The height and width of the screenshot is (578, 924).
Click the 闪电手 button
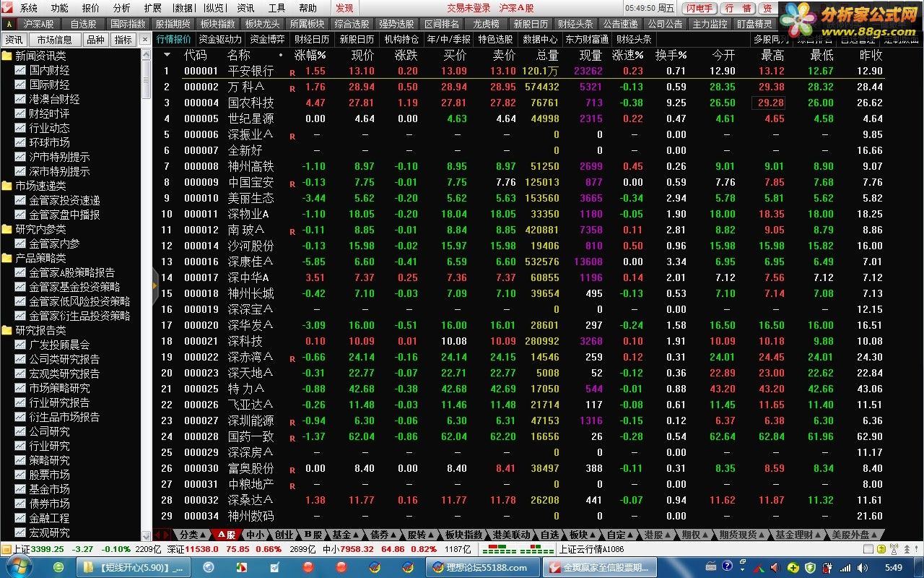coord(699,8)
